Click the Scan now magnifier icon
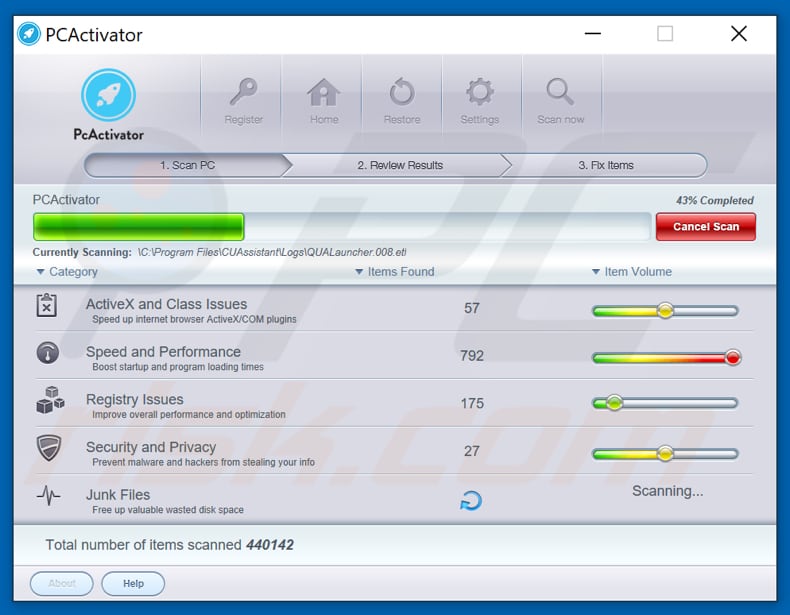Screen dimensions: 790x615 click(560, 92)
